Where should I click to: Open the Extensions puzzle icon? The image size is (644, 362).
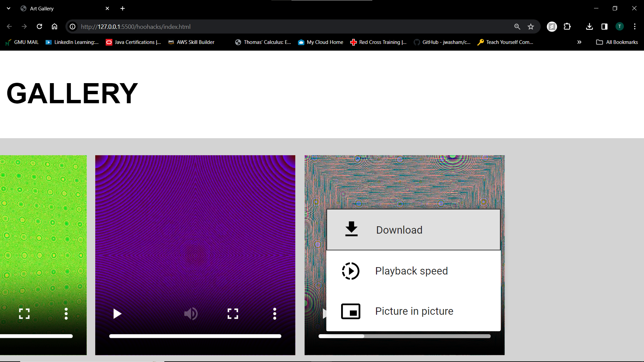pos(567,26)
